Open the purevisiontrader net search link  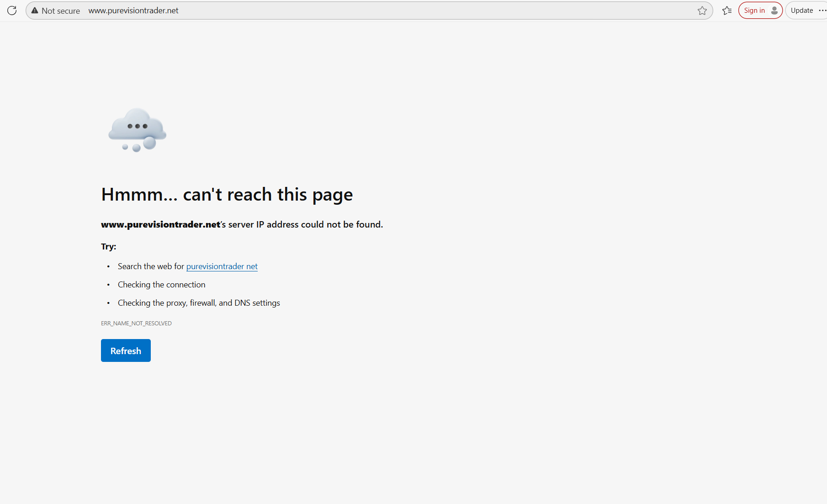click(222, 266)
